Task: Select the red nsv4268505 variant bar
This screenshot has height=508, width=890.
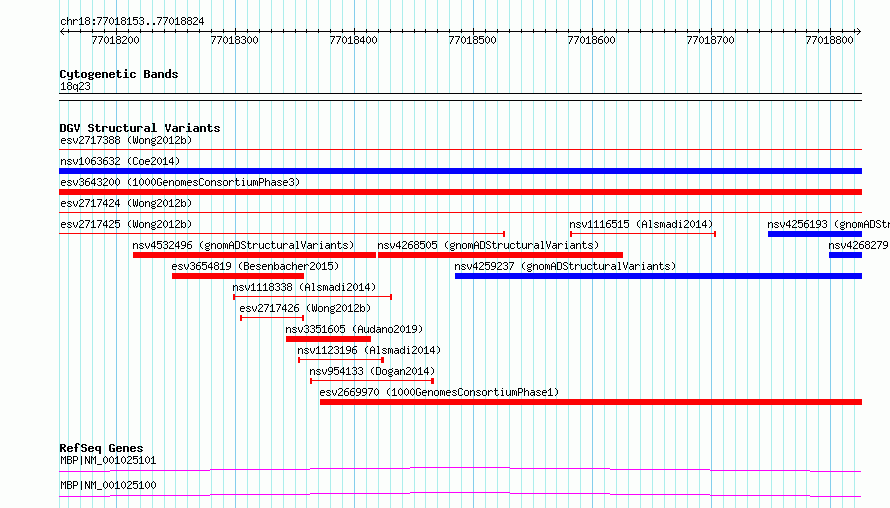Action: pyautogui.click(x=500, y=255)
